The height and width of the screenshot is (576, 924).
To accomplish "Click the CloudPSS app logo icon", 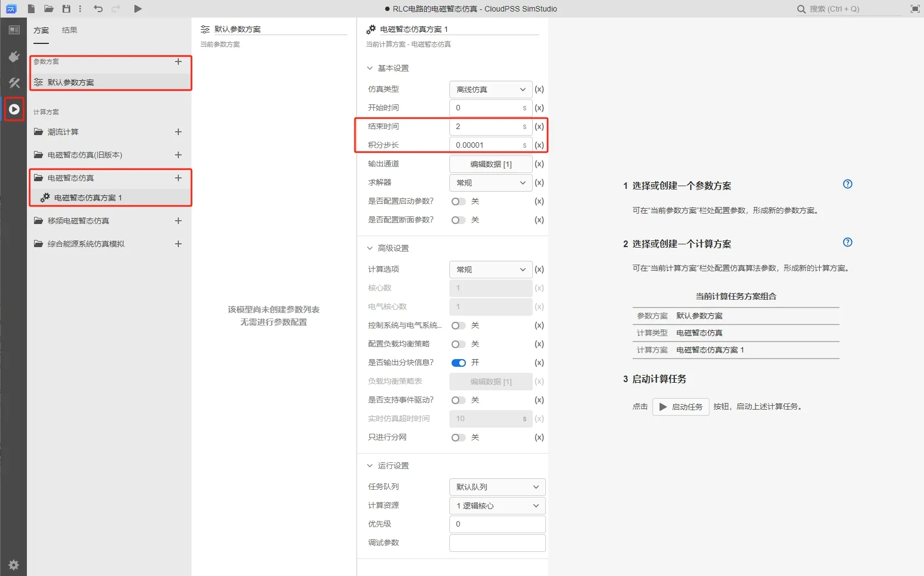I will (11, 9).
